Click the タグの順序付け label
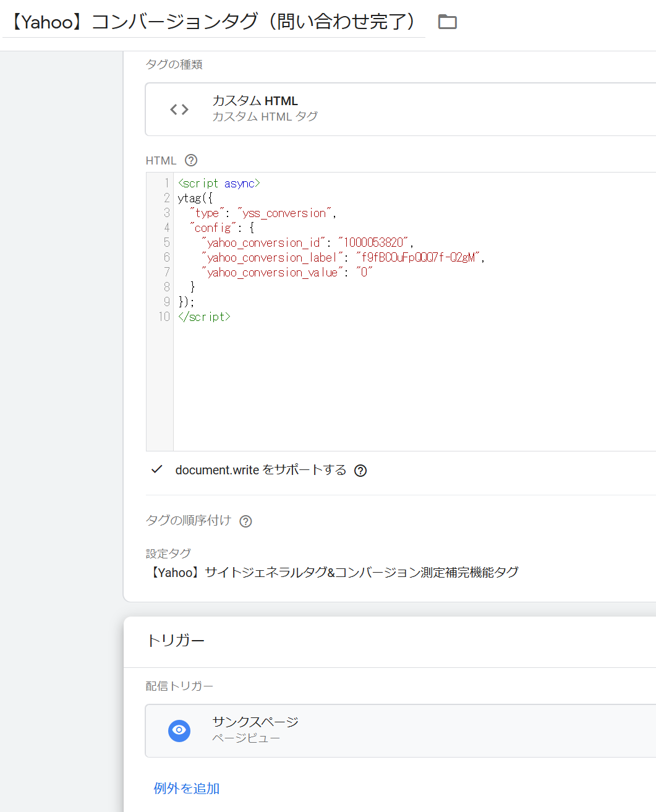The image size is (656, 812). (189, 521)
